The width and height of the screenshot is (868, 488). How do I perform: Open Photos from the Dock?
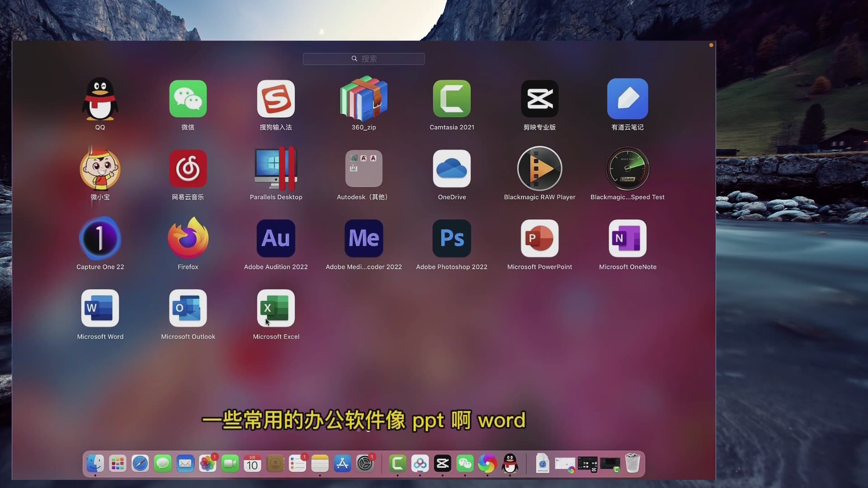pyautogui.click(x=208, y=464)
